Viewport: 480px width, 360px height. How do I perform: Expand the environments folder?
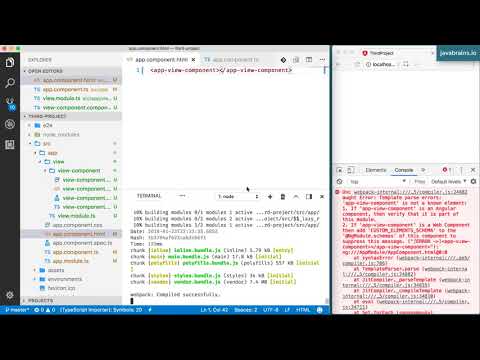64,279
